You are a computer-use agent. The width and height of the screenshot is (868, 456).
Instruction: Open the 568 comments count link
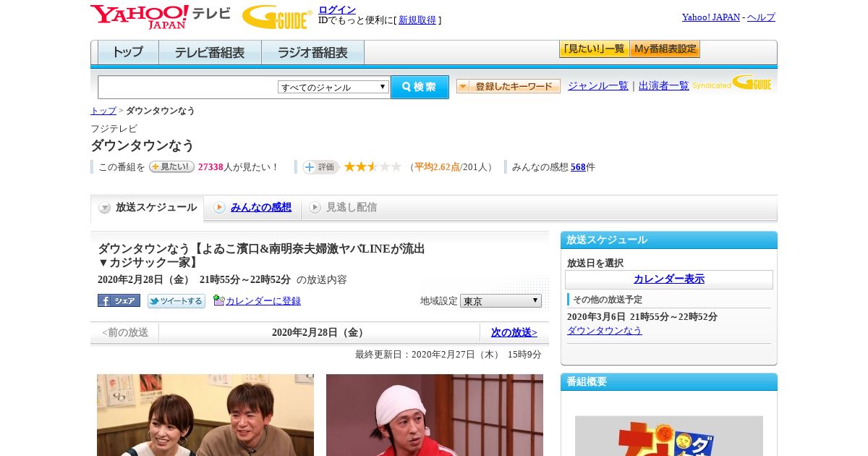tap(578, 167)
